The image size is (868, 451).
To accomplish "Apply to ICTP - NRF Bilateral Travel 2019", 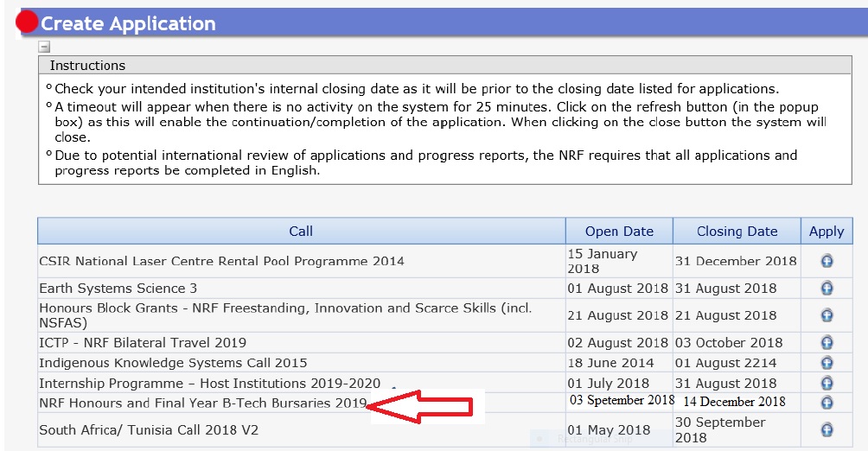I will (827, 343).
